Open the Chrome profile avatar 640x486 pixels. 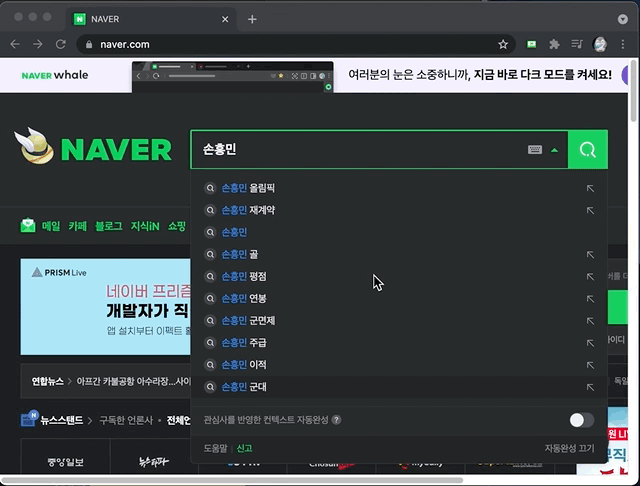[x=600, y=44]
